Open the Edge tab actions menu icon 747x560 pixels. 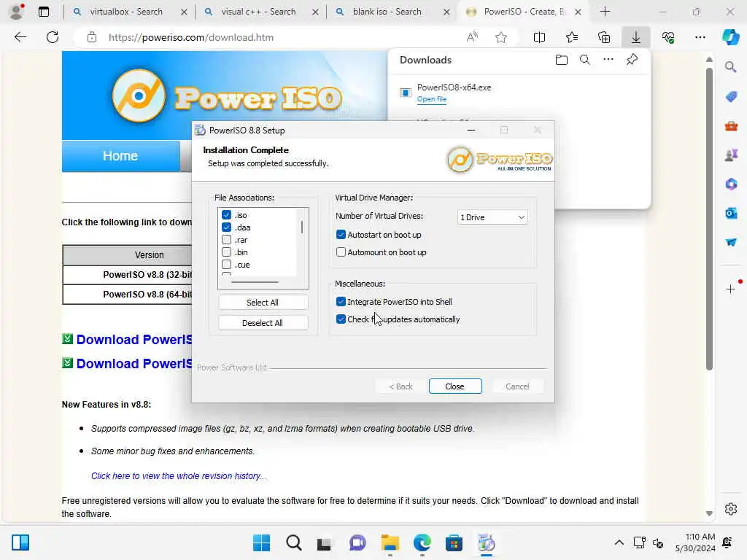point(43,12)
